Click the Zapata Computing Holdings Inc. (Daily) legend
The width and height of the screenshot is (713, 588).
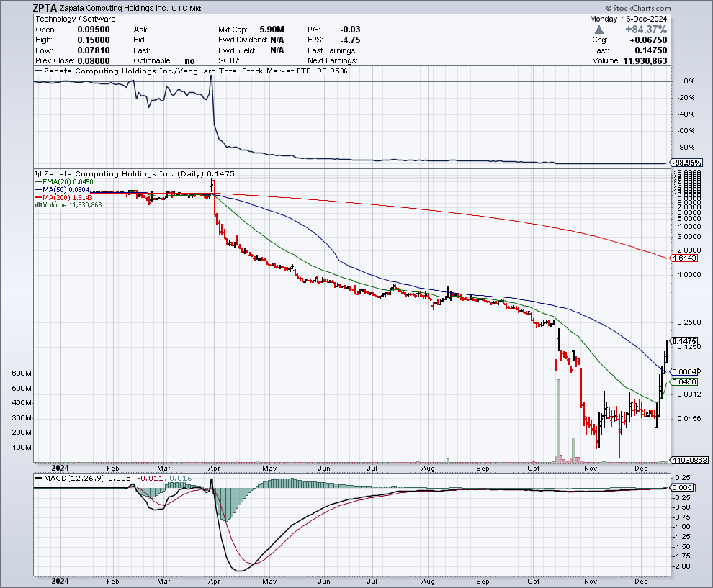click(x=135, y=173)
